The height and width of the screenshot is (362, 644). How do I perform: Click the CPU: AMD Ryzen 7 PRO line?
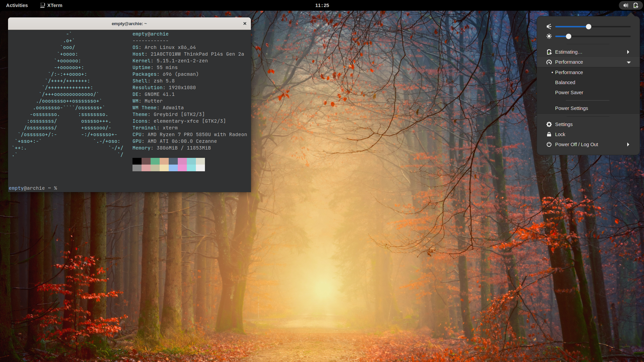(190, 135)
